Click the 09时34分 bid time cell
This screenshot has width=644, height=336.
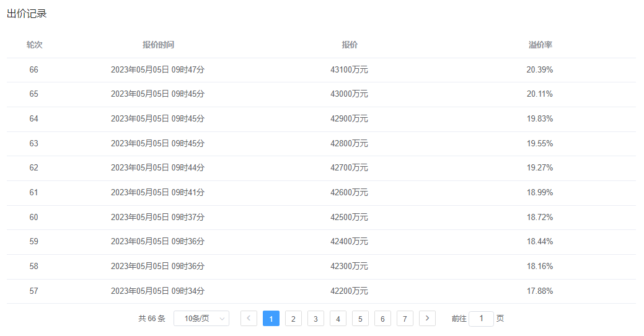click(x=157, y=291)
